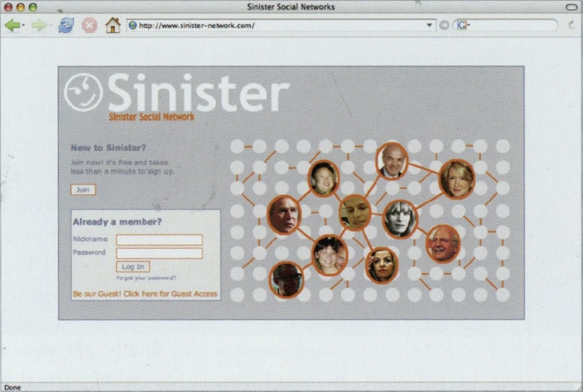Viewport: 583px width, 392px height.
Task: Go to the Home page icon
Action: [x=112, y=25]
